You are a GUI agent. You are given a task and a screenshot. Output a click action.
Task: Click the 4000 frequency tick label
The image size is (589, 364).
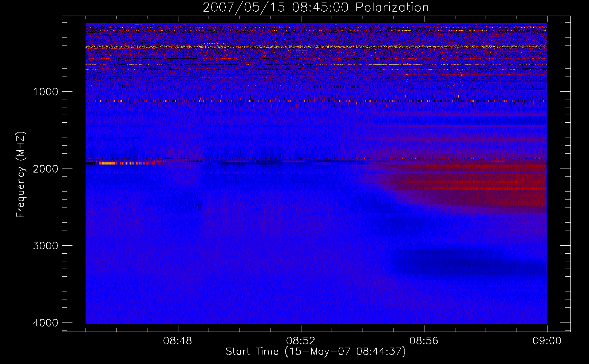tap(46, 323)
